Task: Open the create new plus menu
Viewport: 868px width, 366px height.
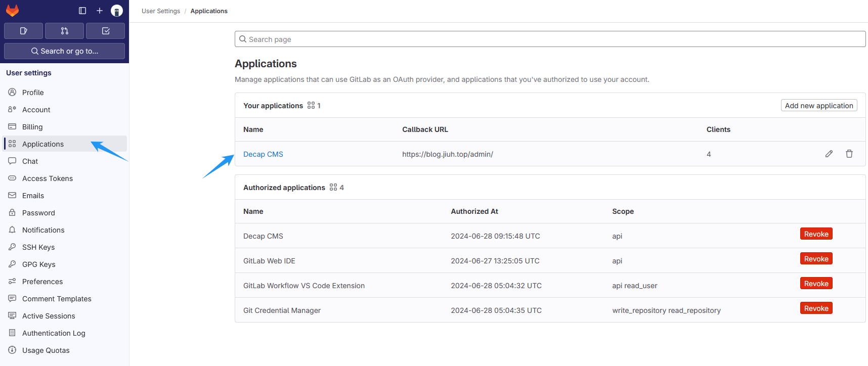Action: coord(100,11)
